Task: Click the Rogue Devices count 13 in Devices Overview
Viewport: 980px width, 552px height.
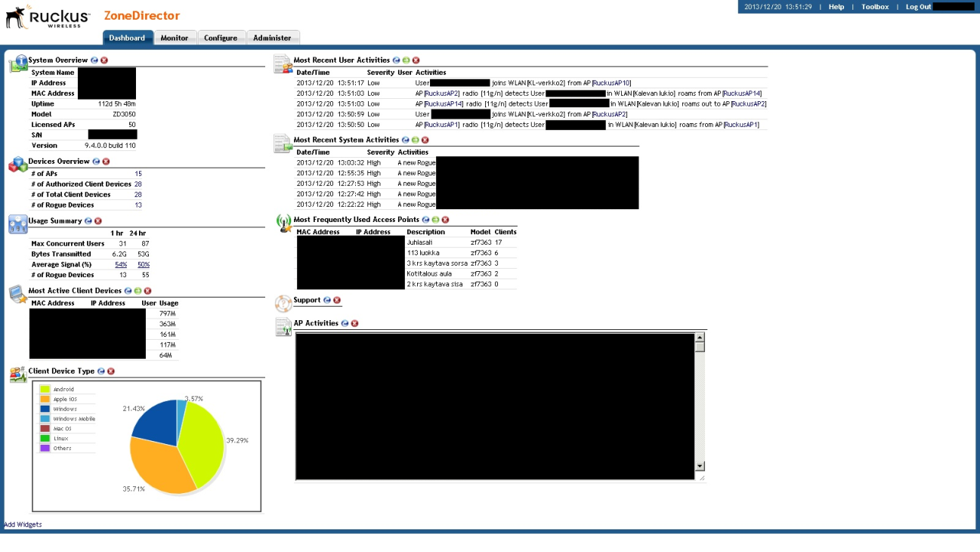Action: (138, 205)
